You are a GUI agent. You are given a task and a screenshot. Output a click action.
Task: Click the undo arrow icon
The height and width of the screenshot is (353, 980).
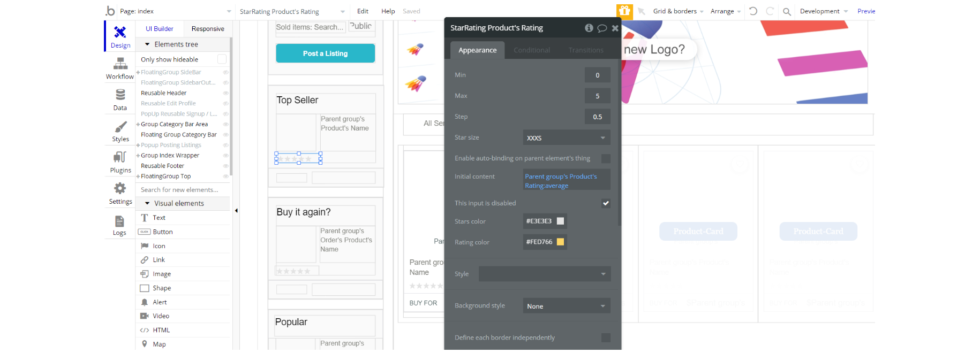tap(753, 11)
